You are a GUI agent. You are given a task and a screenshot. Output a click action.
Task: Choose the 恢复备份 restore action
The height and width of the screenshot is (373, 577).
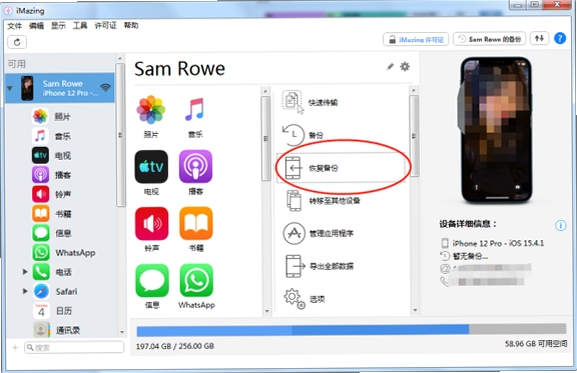tap(341, 168)
